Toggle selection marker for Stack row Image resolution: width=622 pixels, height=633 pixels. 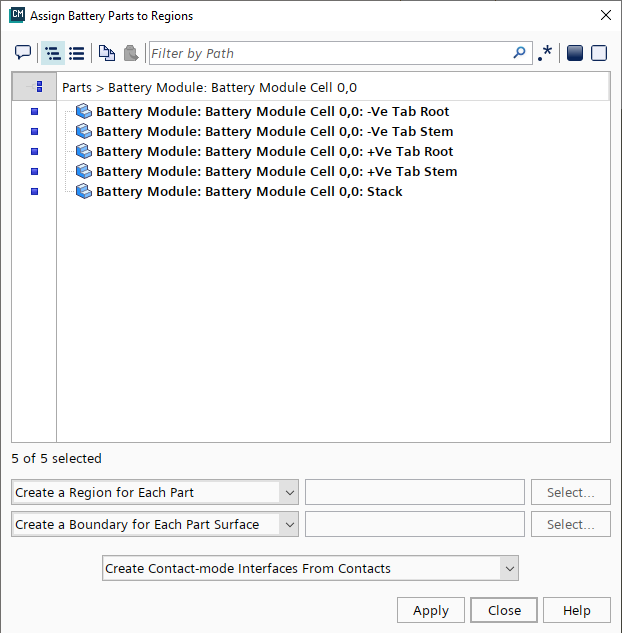coord(34,191)
